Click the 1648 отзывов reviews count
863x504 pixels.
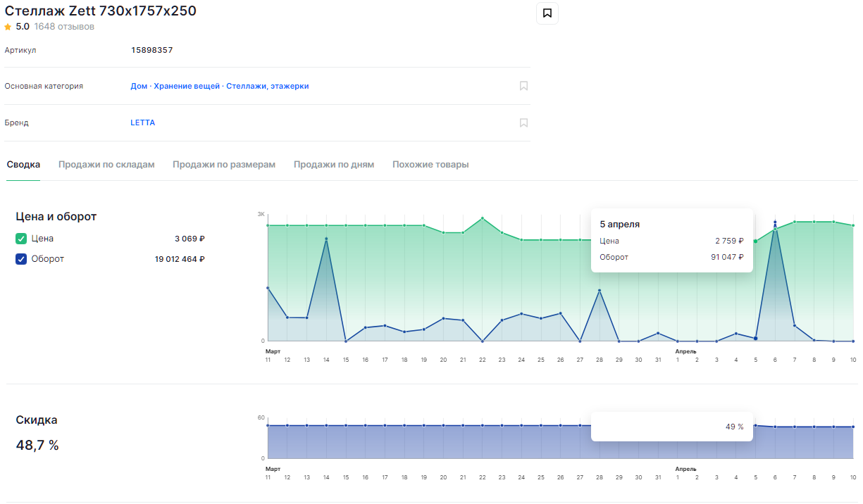(x=64, y=27)
